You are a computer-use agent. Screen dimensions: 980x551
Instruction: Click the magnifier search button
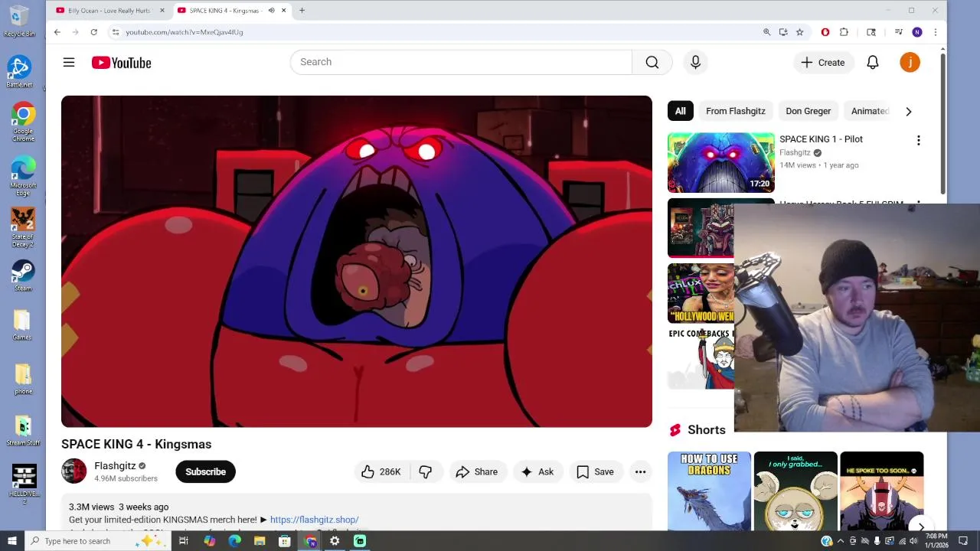652,62
